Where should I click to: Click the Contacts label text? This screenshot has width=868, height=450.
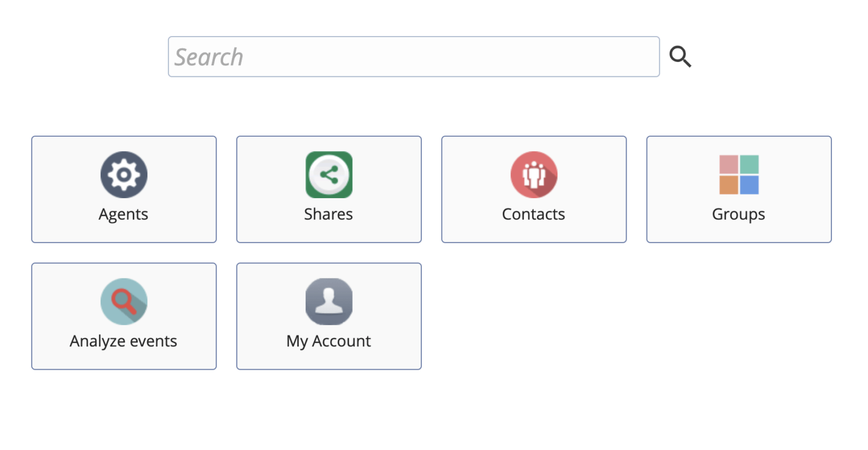534,214
